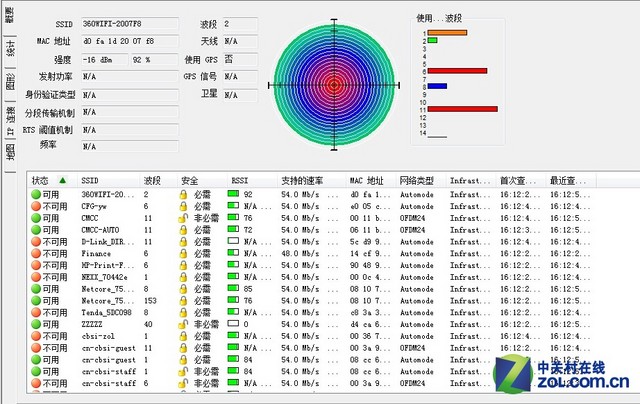
Task: Open the 地图 (map) side tab
Action: coord(10,153)
